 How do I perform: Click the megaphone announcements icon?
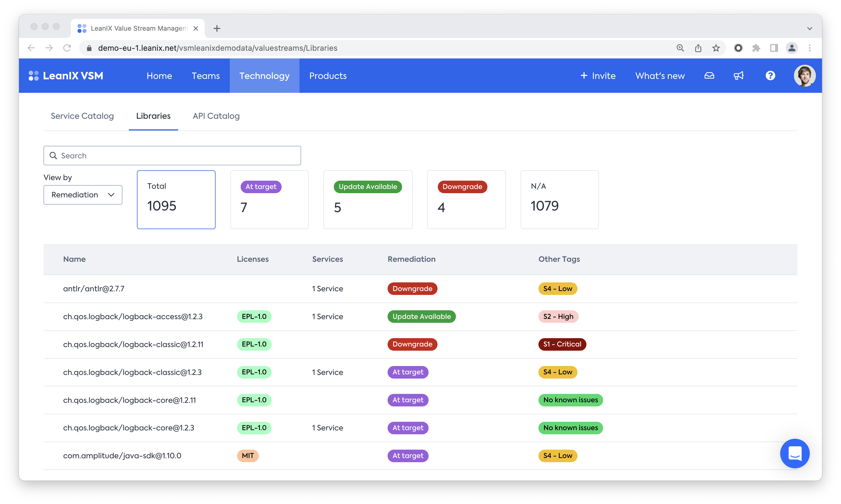pos(738,76)
